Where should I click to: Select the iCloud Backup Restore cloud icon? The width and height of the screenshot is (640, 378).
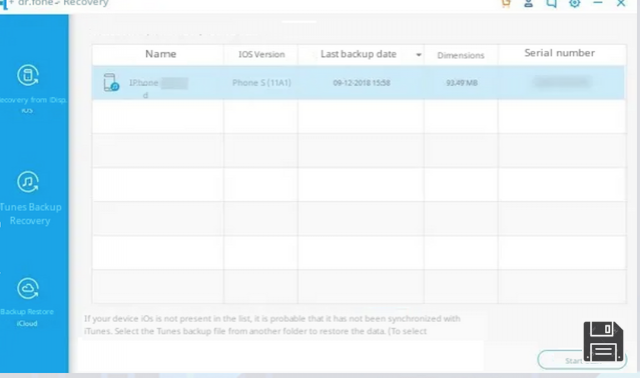click(28, 289)
